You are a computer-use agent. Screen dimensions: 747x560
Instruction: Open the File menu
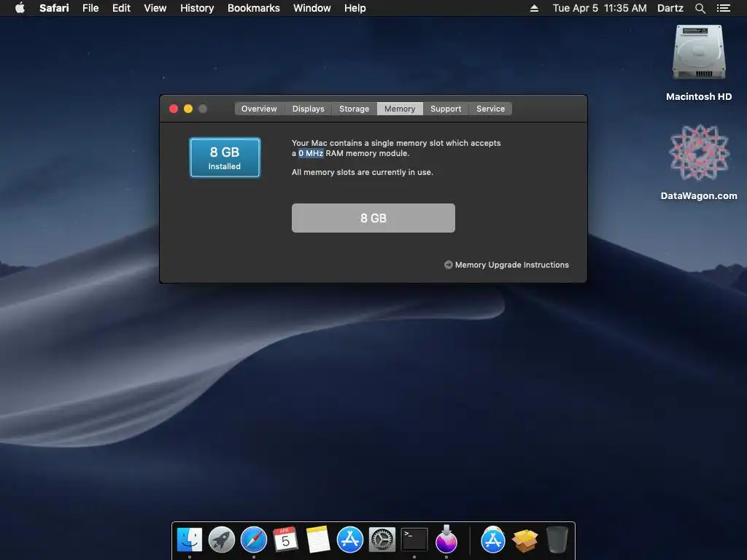point(90,8)
